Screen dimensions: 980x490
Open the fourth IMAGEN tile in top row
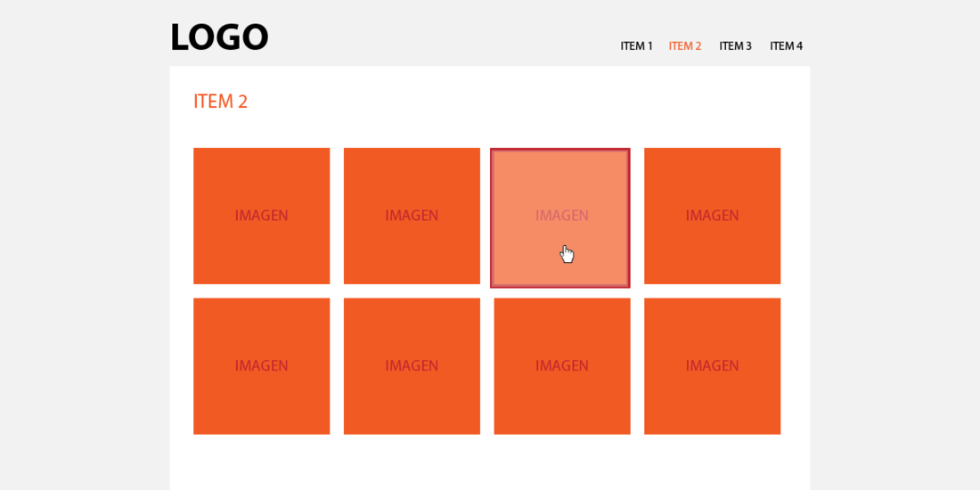click(x=713, y=216)
